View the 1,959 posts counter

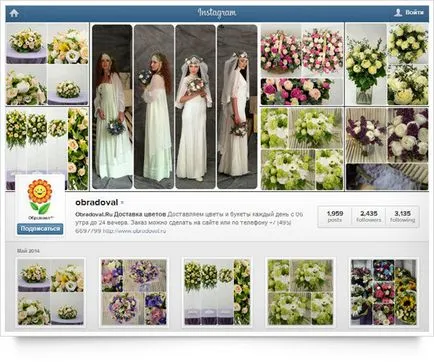click(x=335, y=216)
